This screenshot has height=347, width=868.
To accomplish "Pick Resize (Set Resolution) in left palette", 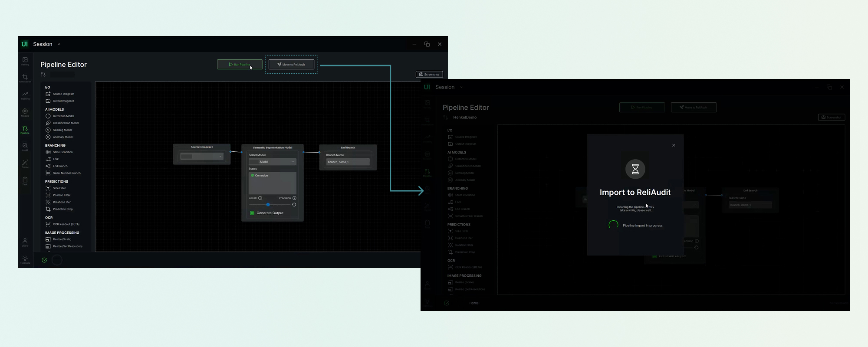I will coord(64,246).
